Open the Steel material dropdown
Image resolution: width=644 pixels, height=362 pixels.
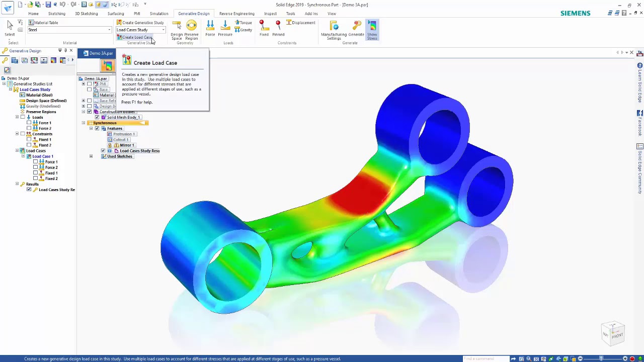pos(109,30)
